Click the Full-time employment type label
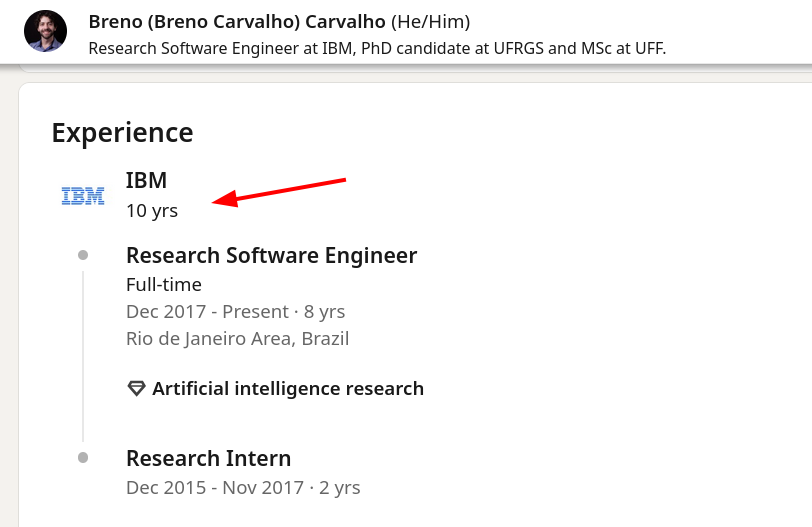The height and width of the screenshot is (527, 812). (164, 285)
